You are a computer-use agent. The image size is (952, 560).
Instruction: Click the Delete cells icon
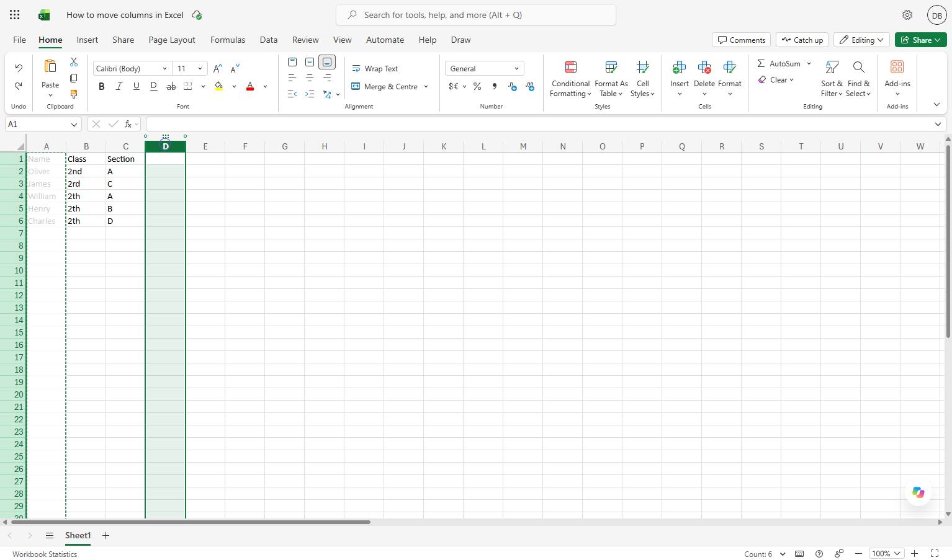pos(704,67)
